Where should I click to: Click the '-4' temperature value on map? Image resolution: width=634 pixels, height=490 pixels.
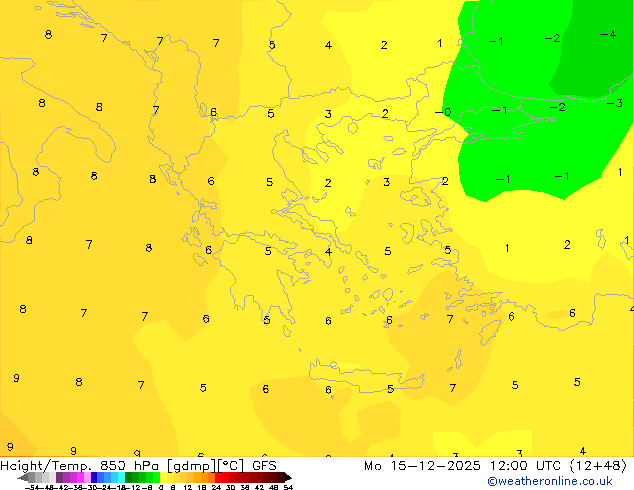(608, 35)
